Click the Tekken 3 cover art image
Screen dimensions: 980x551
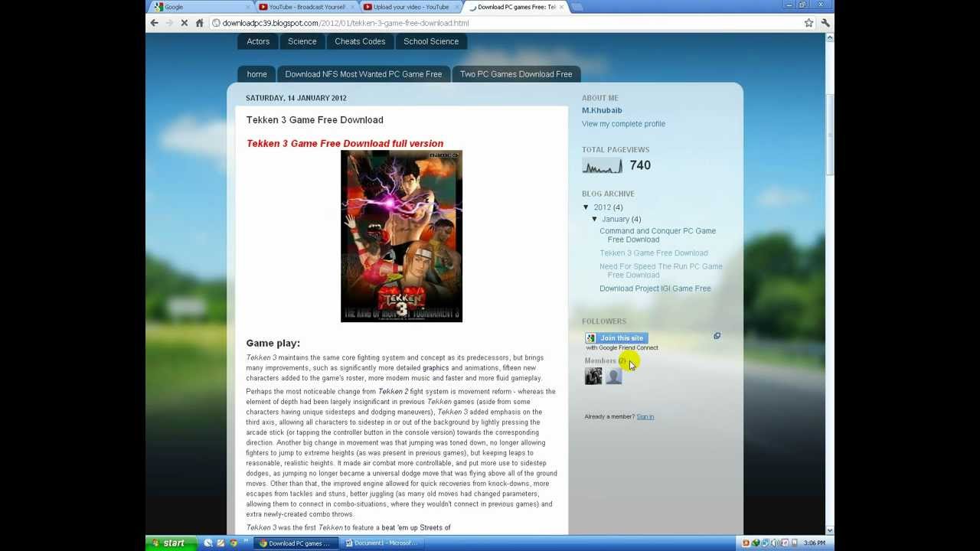(x=401, y=236)
